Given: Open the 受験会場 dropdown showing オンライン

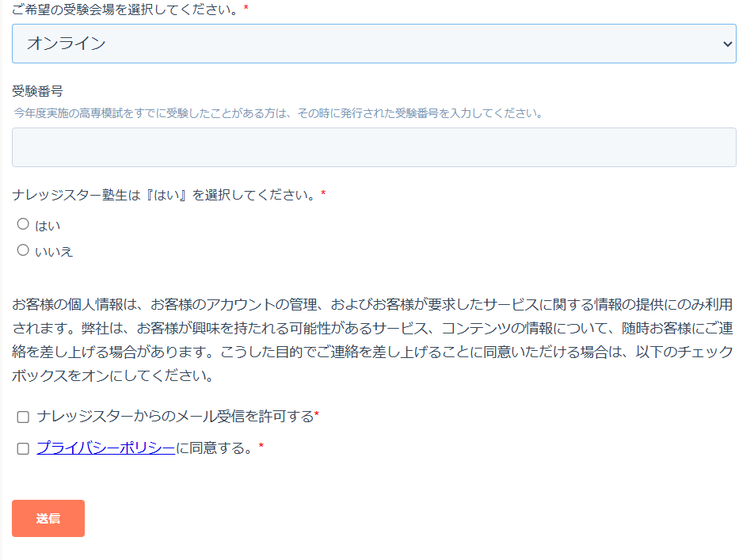Looking at the screenshot, I should [374, 44].
